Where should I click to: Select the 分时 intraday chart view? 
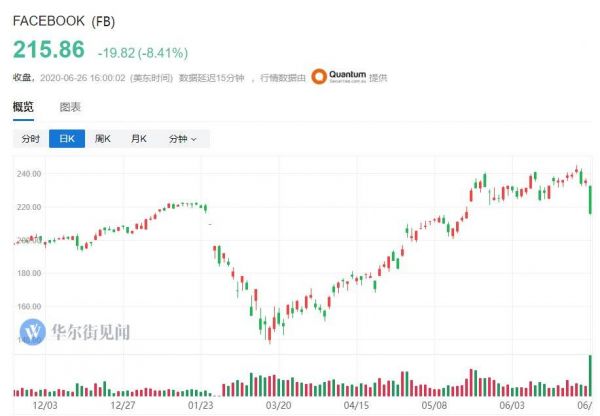tap(30, 139)
